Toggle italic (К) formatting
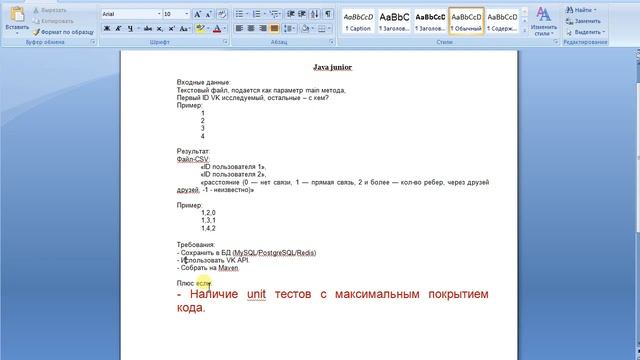This screenshot has width=640, height=360. point(118,29)
